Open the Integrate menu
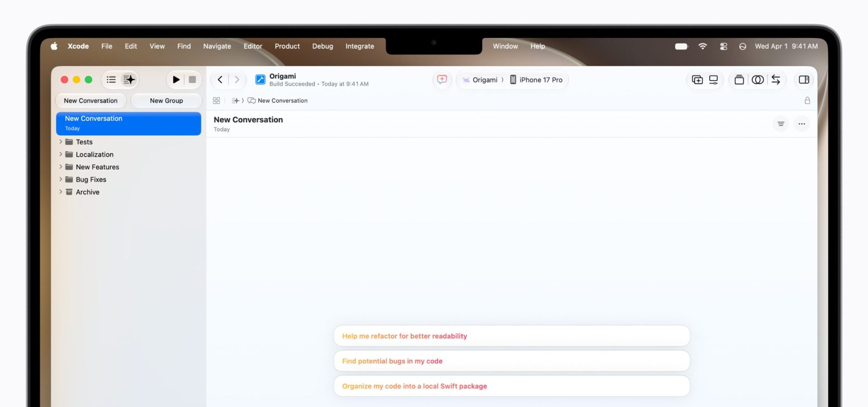Screen dimensions: 868x407 coord(360,46)
